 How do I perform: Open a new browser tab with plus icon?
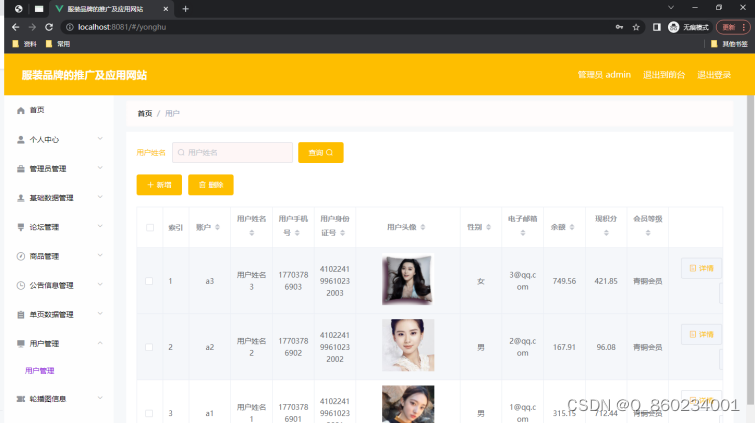(185, 9)
